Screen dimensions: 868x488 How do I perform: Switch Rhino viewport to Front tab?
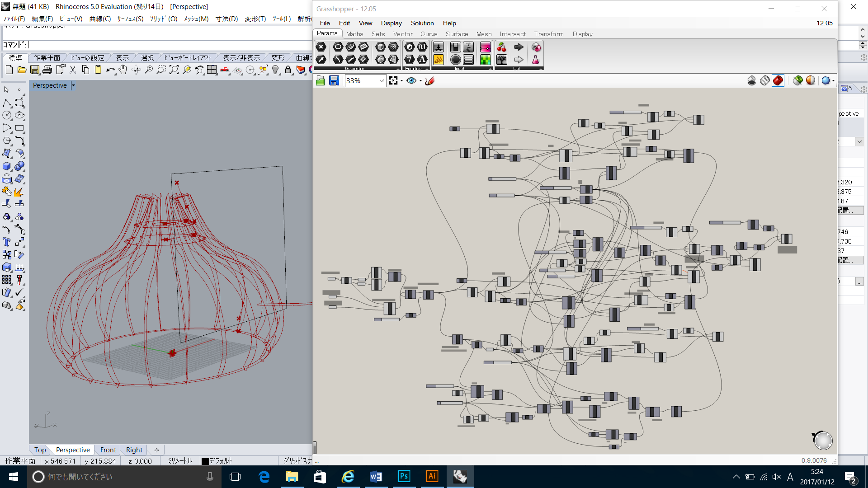click(108, 450)
